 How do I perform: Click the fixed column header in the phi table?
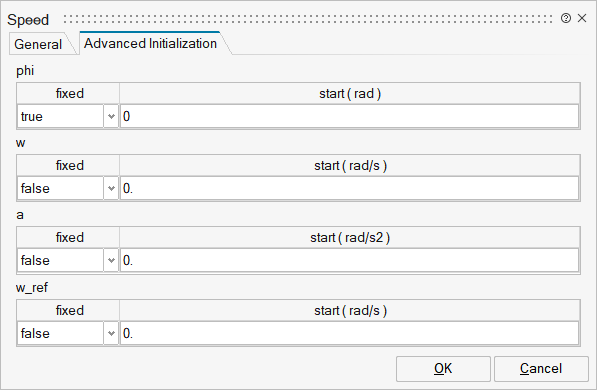click(x=69, y=93)
